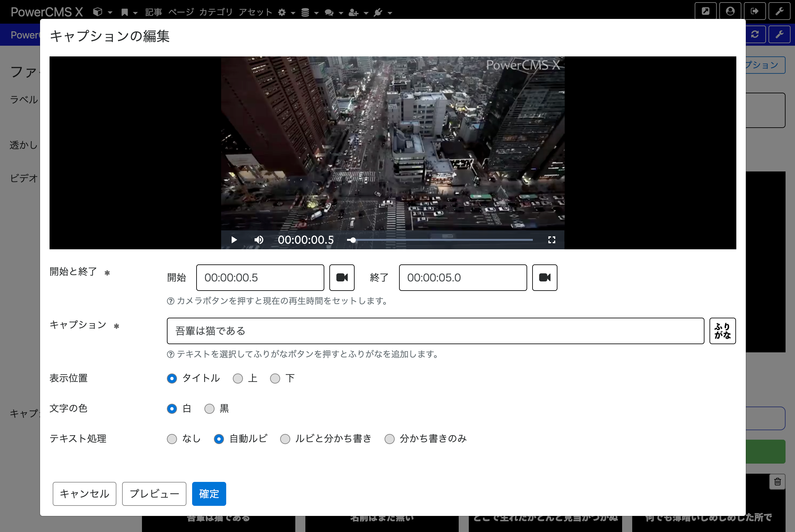Image resolution: width=795 pixels, height=532 pixels.
Task: Click inside the キャプション text input field
Action: click(435, 331)
